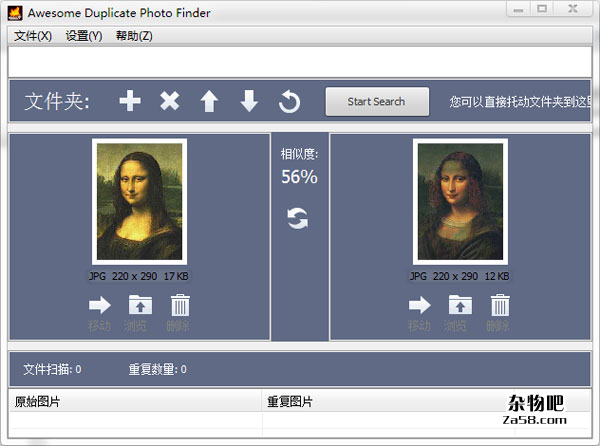600x446 pixels.
Task: Add a folder with the plus icon
Action: point(130,101)
